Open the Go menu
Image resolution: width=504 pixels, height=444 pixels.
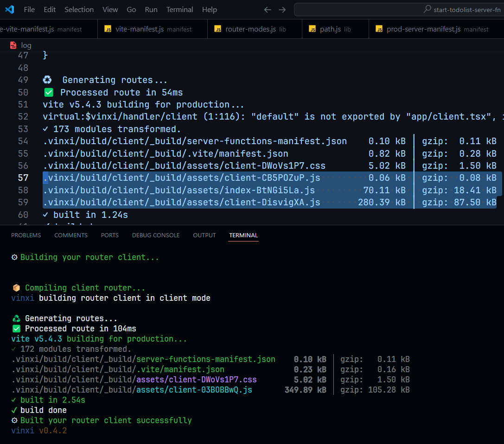click(131, 10)
